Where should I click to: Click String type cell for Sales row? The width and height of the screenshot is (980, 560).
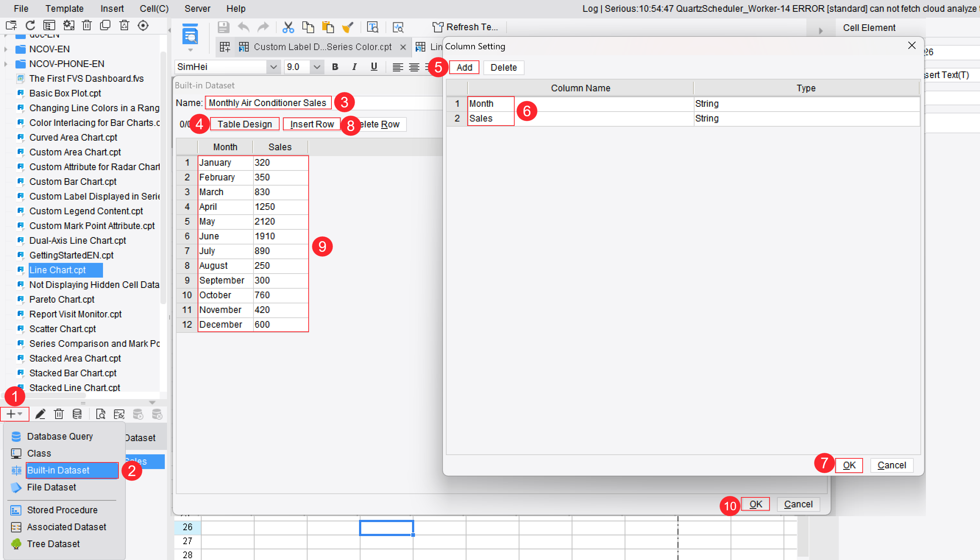806,118
